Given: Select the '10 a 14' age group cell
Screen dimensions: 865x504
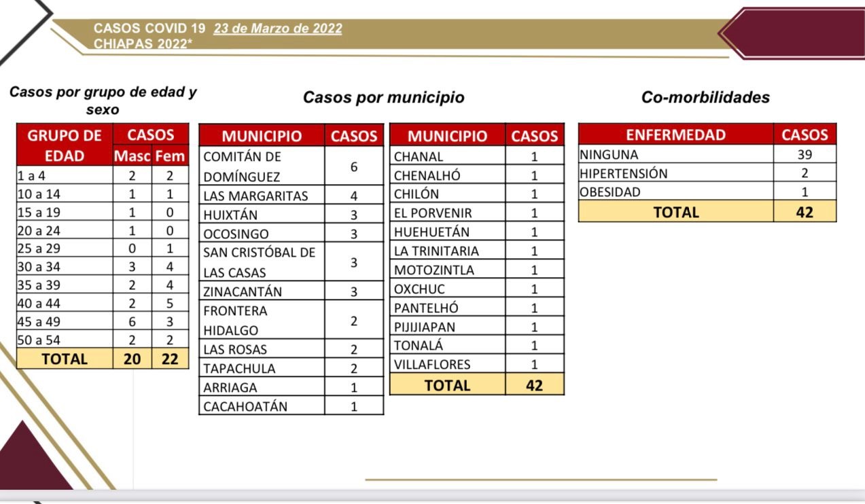Looking at the screenshot, I should [65, 194].
